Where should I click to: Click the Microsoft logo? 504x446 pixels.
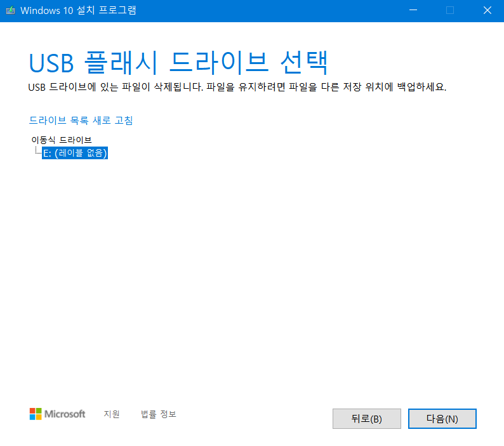[58, 414]
